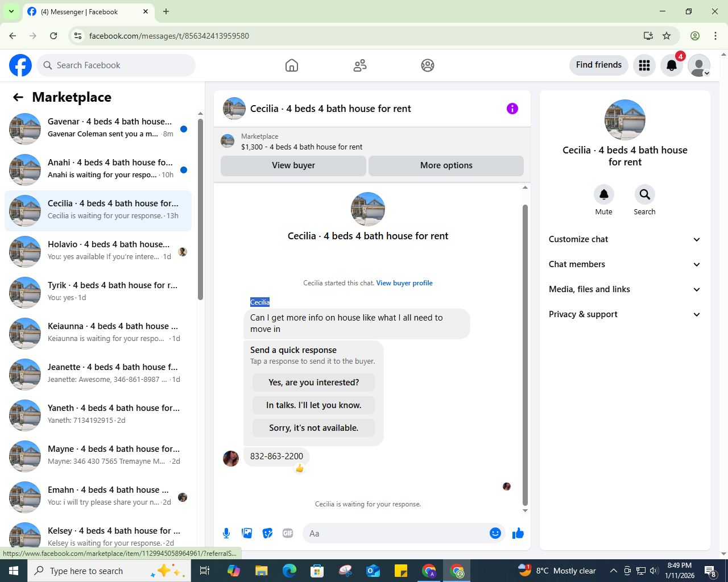Click the Windows taskbar search box
The width and height of the screenshot is (728, 582).
coord(108,571)
